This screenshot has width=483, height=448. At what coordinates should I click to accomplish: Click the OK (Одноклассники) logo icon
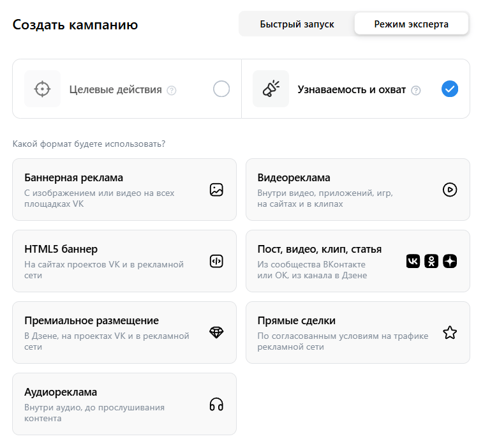(x=432, y=261)
